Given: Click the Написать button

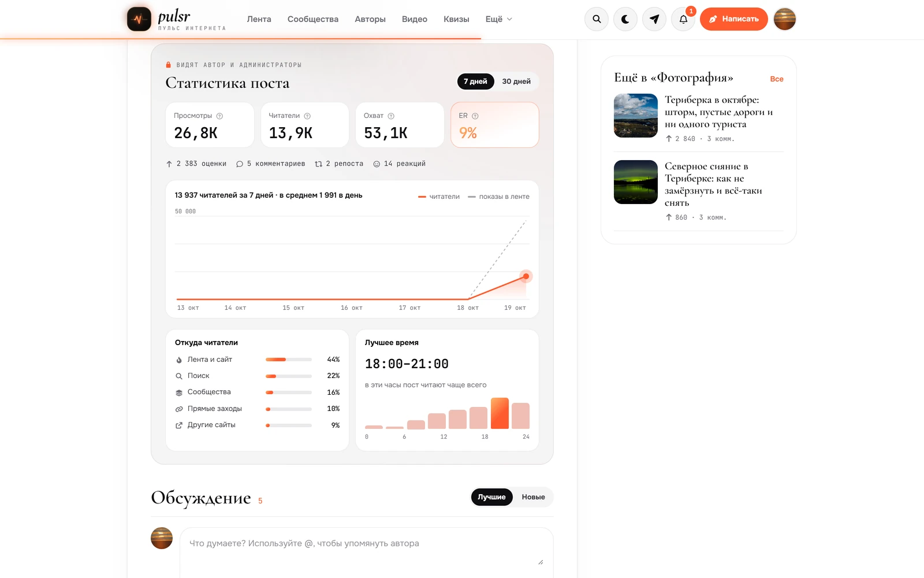Looking at the screenshot, I should pos(734,19).
